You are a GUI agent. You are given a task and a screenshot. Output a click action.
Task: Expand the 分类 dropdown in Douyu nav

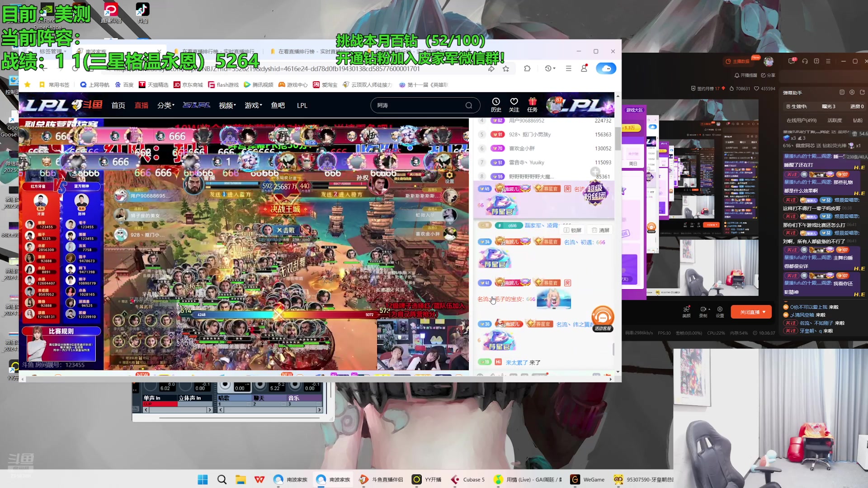pyautogui.click(x=166, y=105)
